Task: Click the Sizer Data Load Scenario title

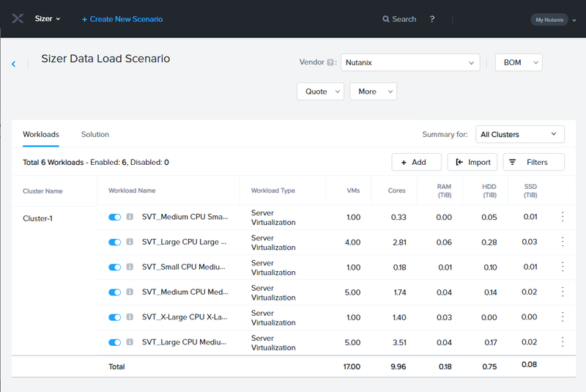Action: click(105, 59)
